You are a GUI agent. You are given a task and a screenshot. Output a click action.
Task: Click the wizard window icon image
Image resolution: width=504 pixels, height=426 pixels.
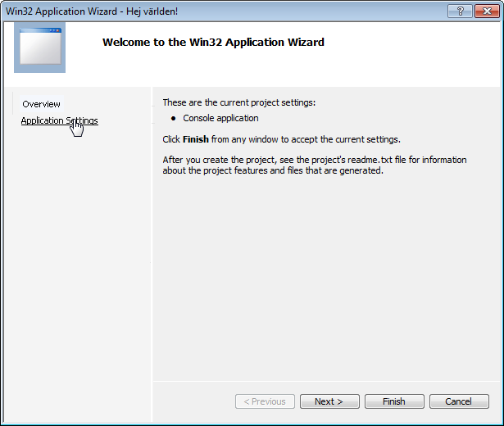(x=40, y=48)
